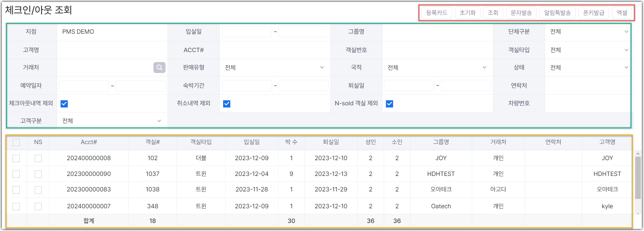The image size is (644, 231).
Task: Run the search with 조회 button
Action: [493, 13]
